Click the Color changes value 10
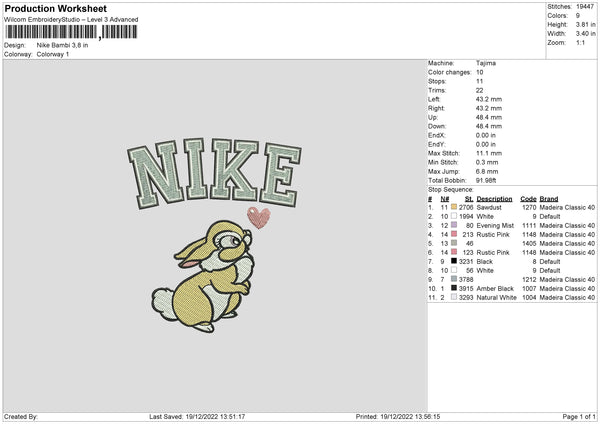Viewport: 600px width, 424px height. (x=479, y=72)
